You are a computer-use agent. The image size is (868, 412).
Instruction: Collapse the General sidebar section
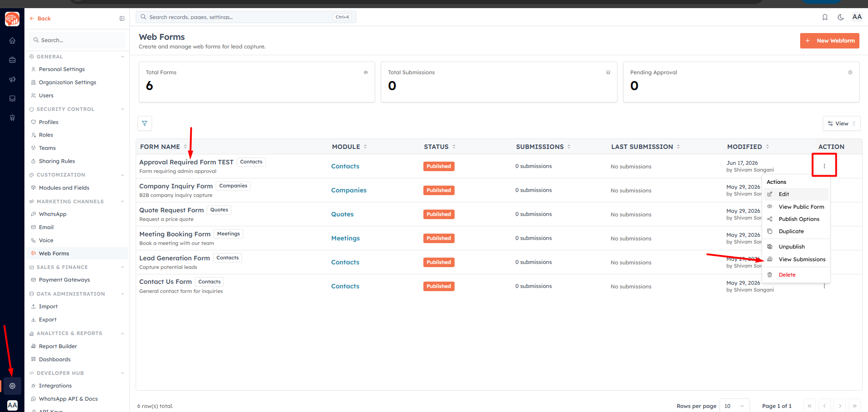coord(123,57)
